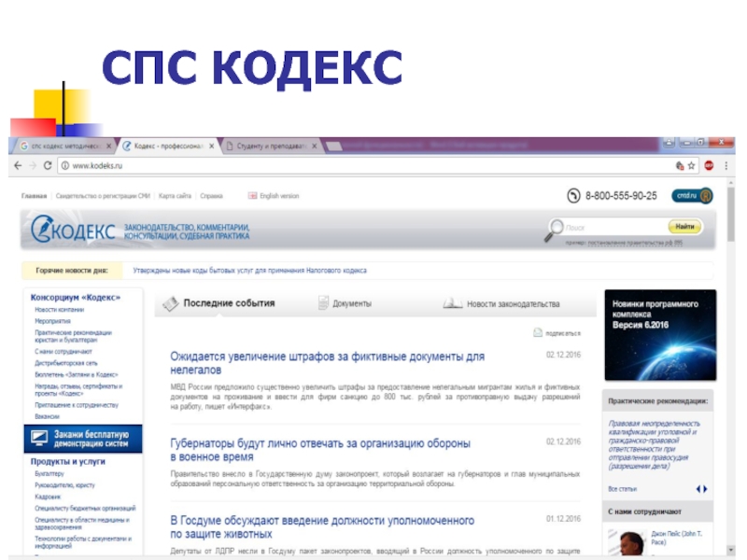Click the browser forward arrow
The width and height of the screenshot is (747, 560).
point(33,166)
